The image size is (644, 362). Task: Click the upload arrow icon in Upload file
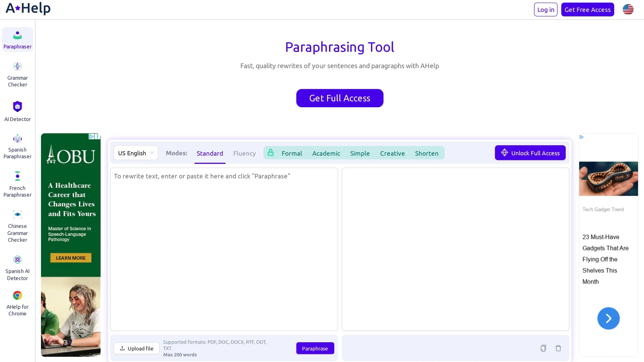[122, 348]
